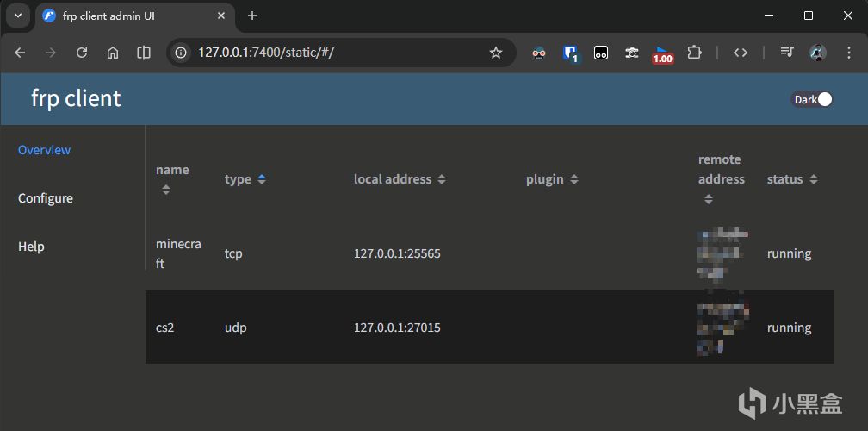868x431 pixels.
Task: Go back with browser back arrow
Action: (x=20, y=53)
